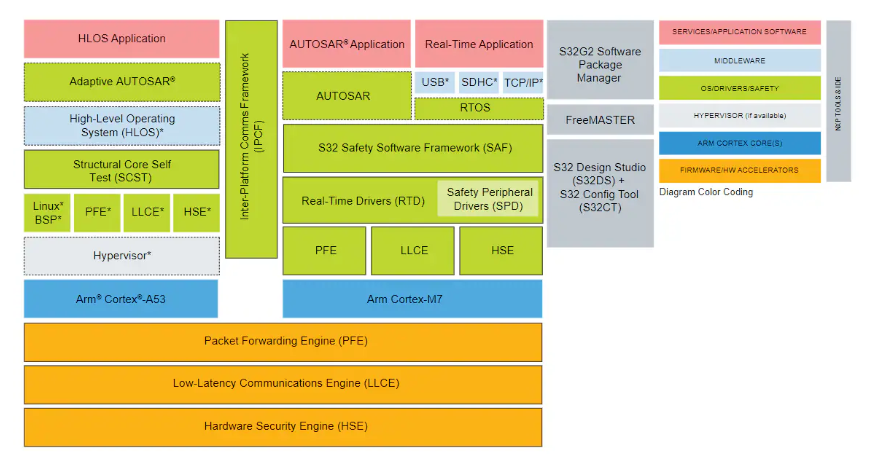Image resolution: width=869 pixels, height=473 pixels.
Task: Click the Services/Application Software legend swatch
Action: pos(740,32)
